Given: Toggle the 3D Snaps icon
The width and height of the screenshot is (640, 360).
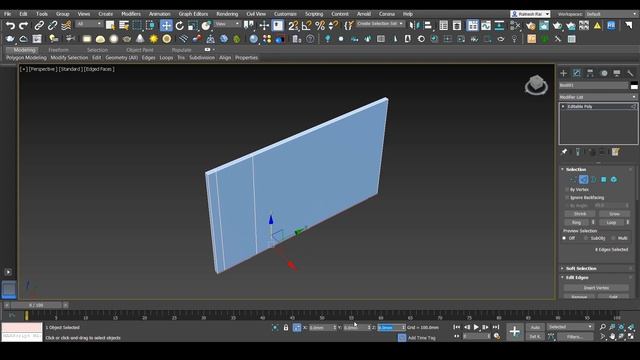Looking at the screenshot, I should click(293, 26).
